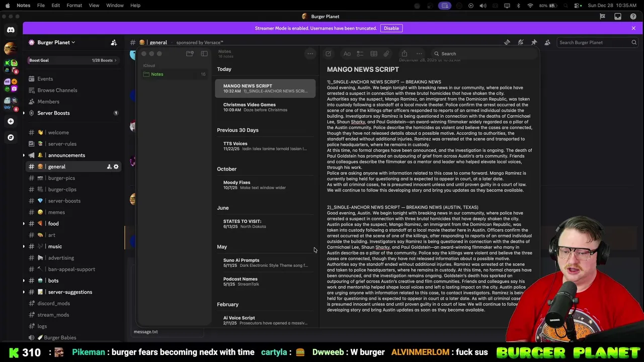Go to ban-appeal-support channel

tap(73, 269)
